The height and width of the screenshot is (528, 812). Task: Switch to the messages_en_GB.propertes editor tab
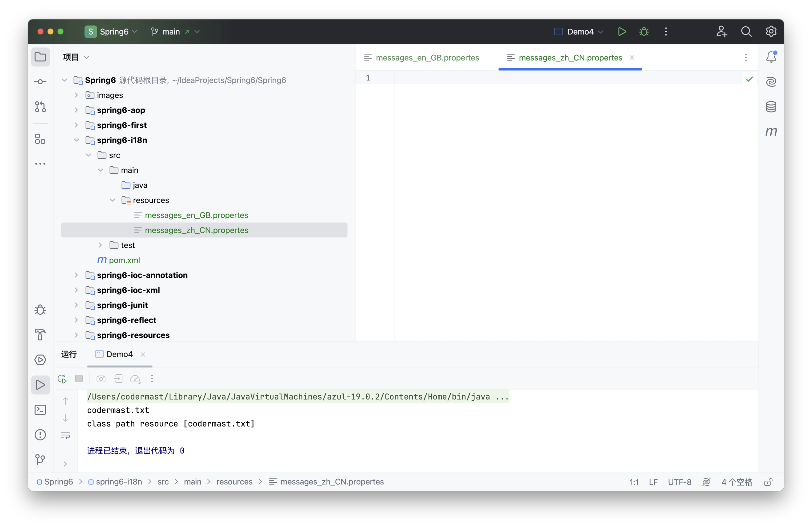427,58
